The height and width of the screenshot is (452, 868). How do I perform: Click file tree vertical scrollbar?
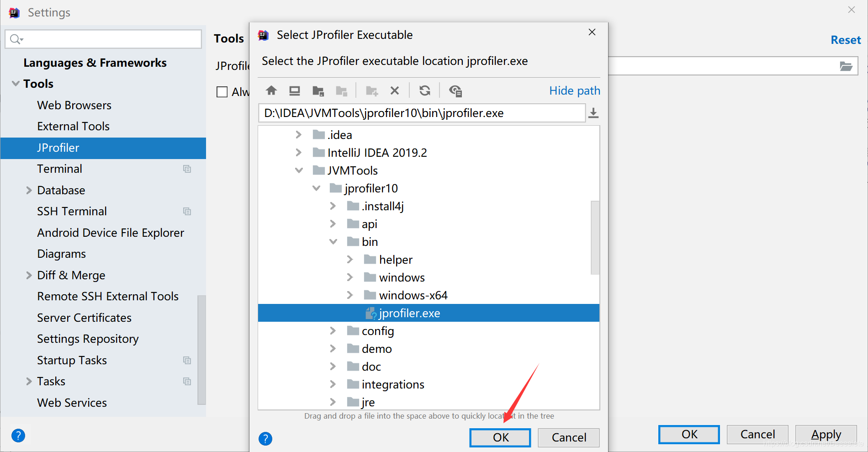tap(595, 237)
